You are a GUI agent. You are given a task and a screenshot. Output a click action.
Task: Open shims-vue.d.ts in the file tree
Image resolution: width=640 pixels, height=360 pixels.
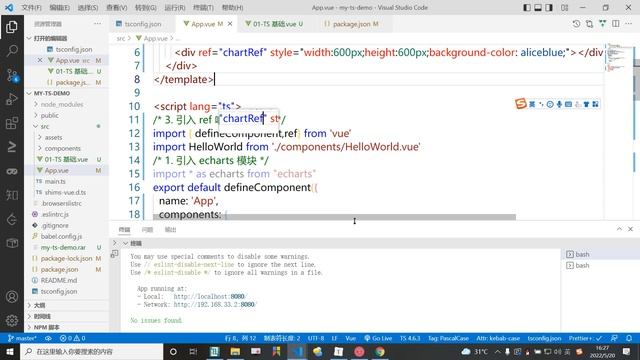click(x=66, y=192)
